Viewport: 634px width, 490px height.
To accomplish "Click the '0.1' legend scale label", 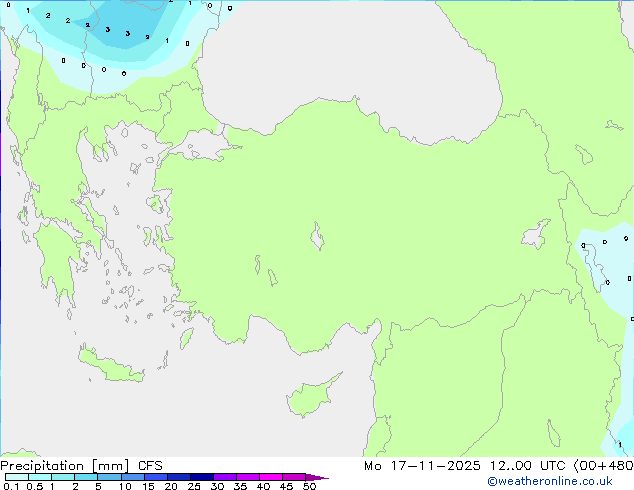I will 11,486.
